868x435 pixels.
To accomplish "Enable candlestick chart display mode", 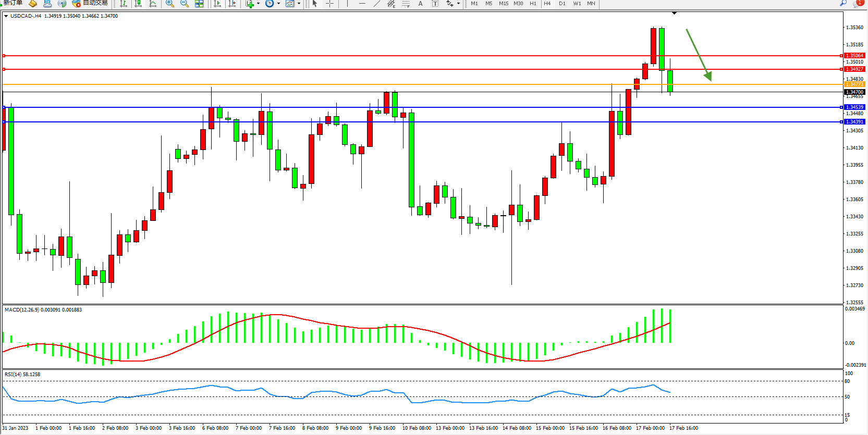I will 138,4.
